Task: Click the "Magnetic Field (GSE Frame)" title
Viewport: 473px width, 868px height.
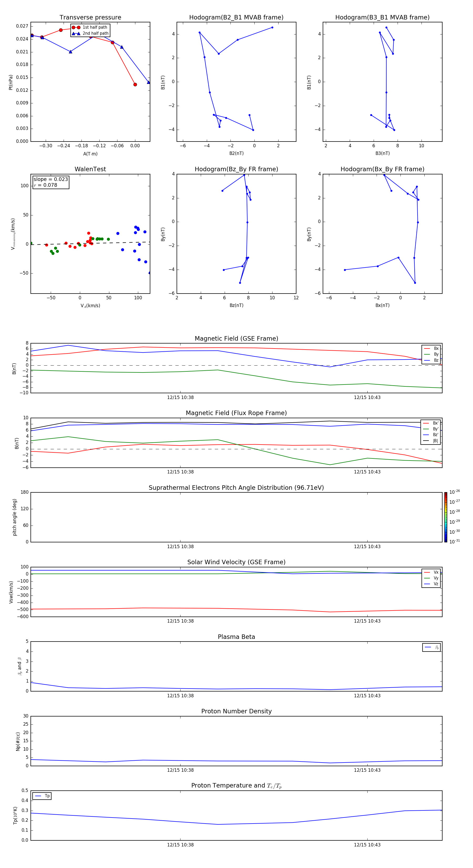Action: [236, 339]
